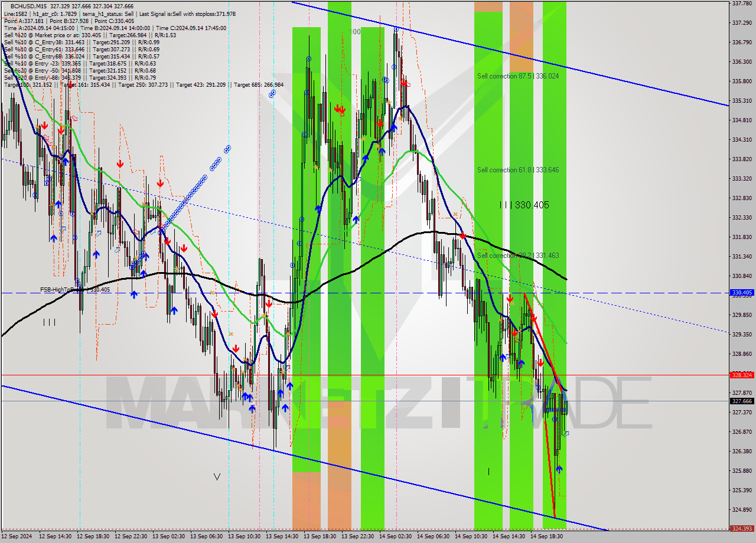Click the '13 Sep 14:30' time axis label

(x=282, y=537)
